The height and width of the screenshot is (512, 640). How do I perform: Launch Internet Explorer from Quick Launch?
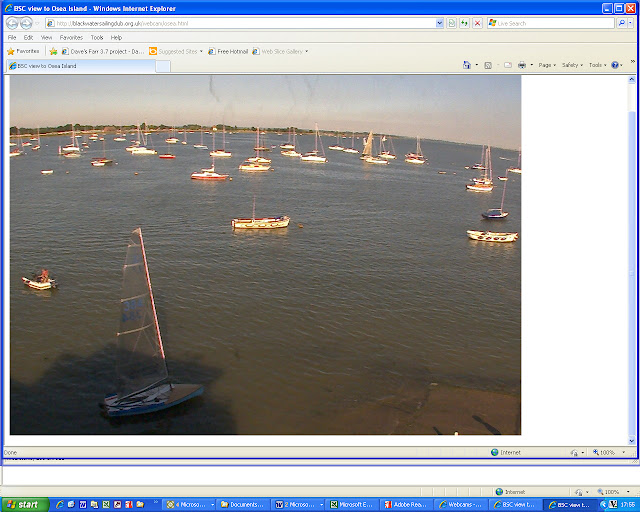pyautogui.click(x=60, y=505)
